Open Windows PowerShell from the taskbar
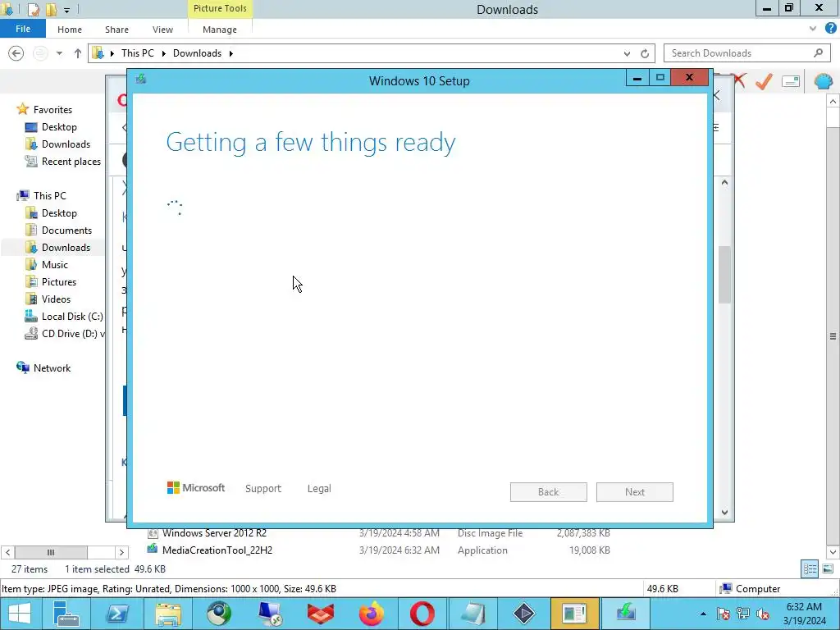This screenshot has height=630, width=840. coord(117,614)
